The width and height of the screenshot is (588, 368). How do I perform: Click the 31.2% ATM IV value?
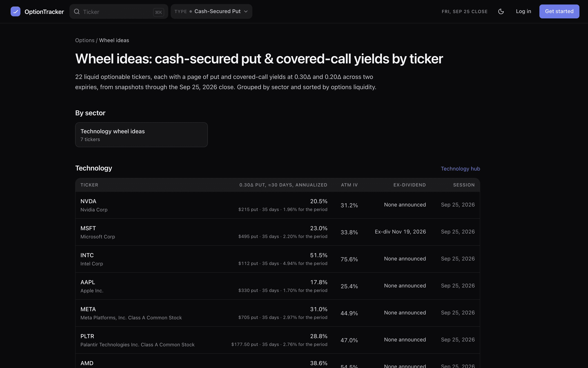point(349,205)
